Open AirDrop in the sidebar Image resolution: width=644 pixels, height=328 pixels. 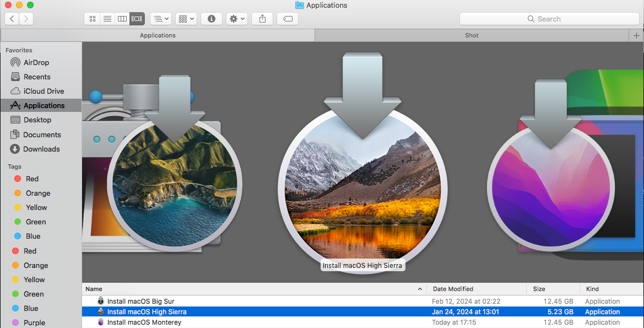coord(41,62)
